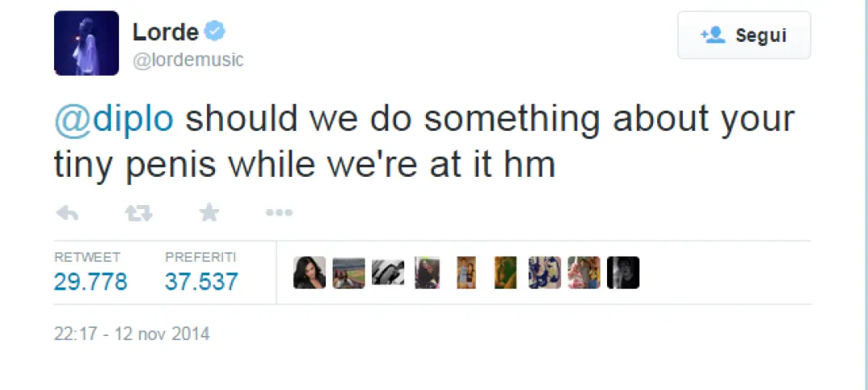The height and width of the screenshot is (390, 868).
Task: Open the blue and white patterned avatar
Action: pos(545,273)
